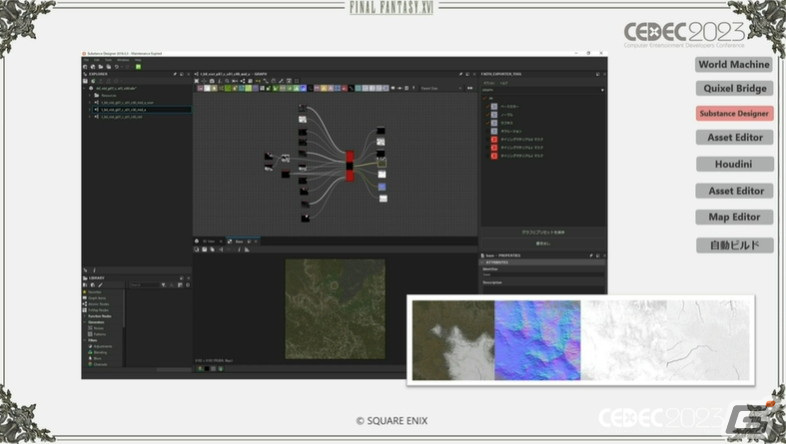Click the info icon in 2D view toolbar
Image resolution: width=786 pixels, height=444 pixels.
pyautogui.click(x=239, y=249)
